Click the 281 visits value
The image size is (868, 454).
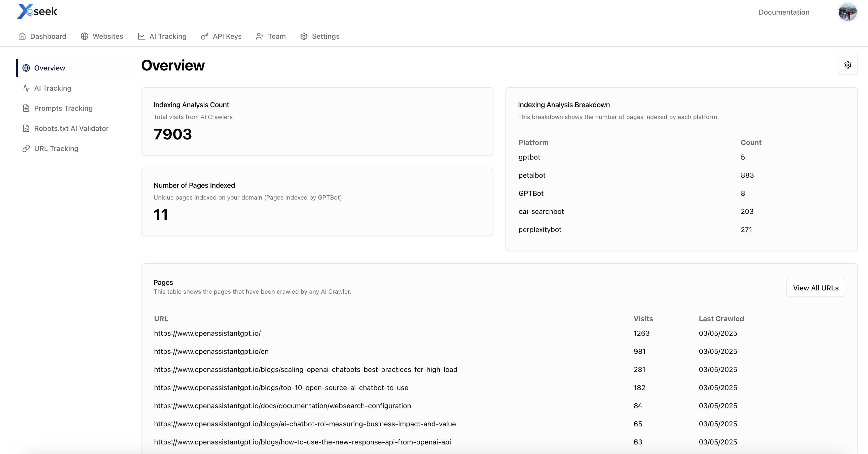639,370
